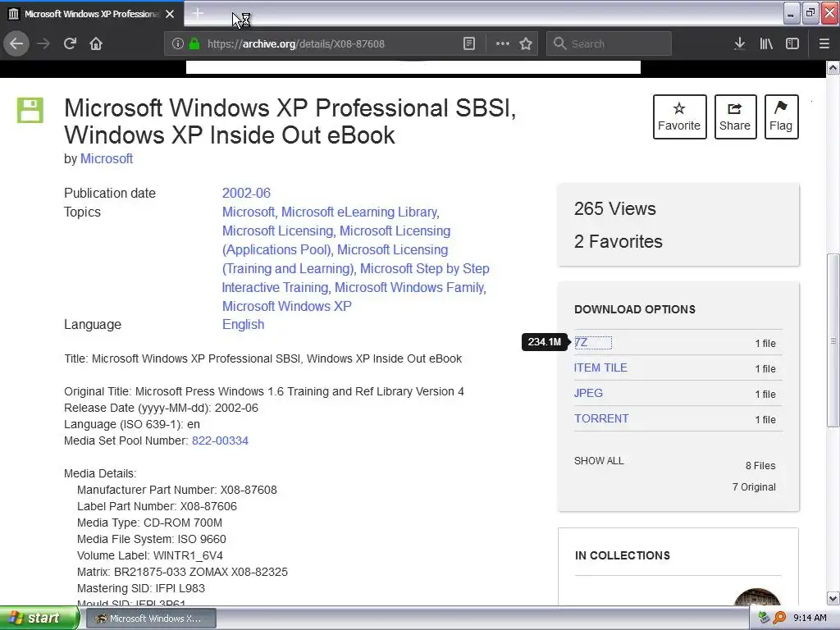Image resolution: width=840 pixels, height=630 pixels.
Task: Click the page scrollbar down arrow
Action: click(833, 598)
